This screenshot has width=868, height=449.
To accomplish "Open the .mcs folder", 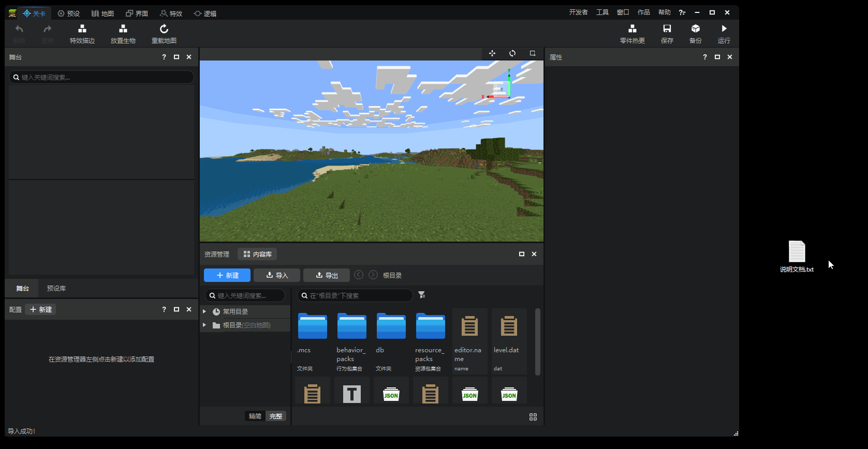I will pyautogui.click(x=312, y=341).
